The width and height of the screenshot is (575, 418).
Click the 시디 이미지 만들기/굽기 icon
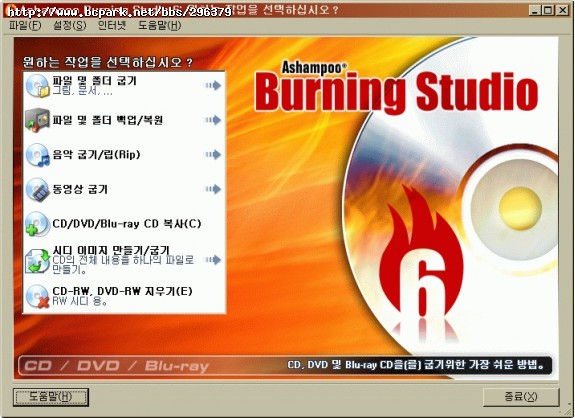coord(37,260)
